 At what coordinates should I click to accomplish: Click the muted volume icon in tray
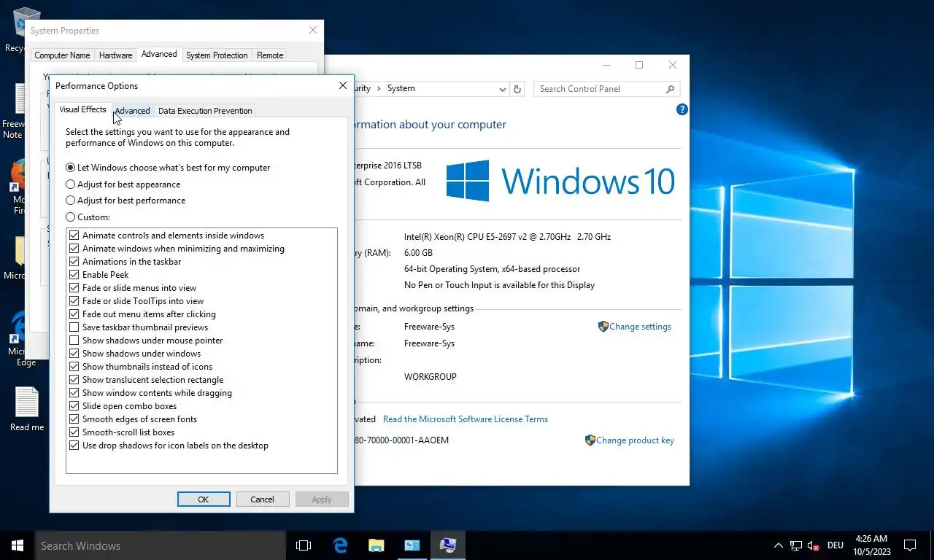pos(814,545)
